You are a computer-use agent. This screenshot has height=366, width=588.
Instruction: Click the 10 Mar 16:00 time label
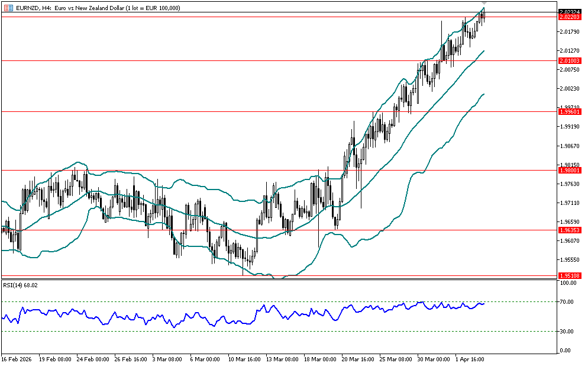pyautogui.click(x=245, y=359)
